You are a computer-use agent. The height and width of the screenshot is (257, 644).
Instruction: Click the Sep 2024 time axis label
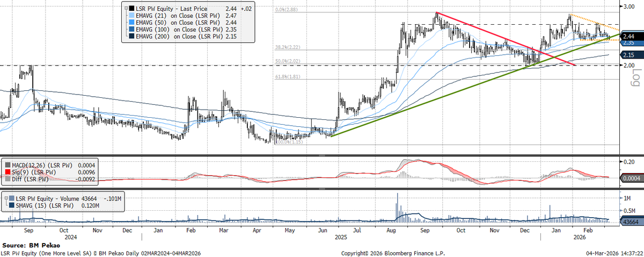(x=30, y=230)
